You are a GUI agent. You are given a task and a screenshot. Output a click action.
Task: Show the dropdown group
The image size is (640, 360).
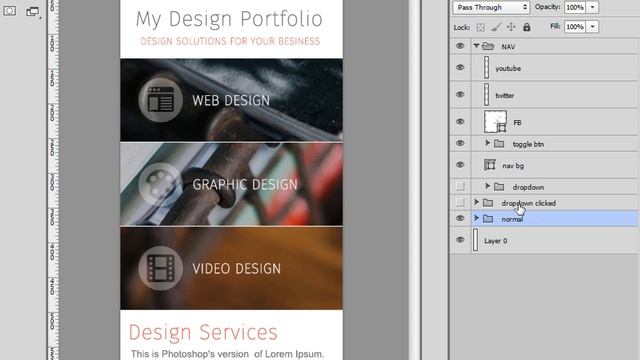pos(460,186)
